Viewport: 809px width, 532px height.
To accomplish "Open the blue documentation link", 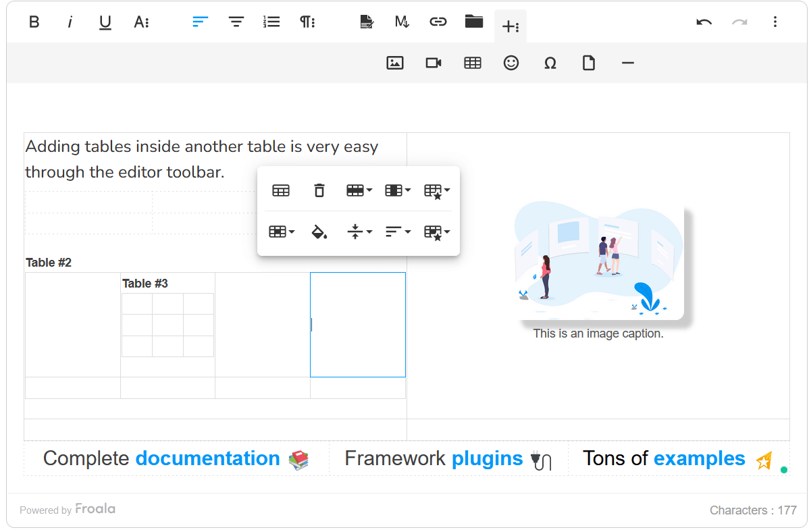I will tap(207, 458).
